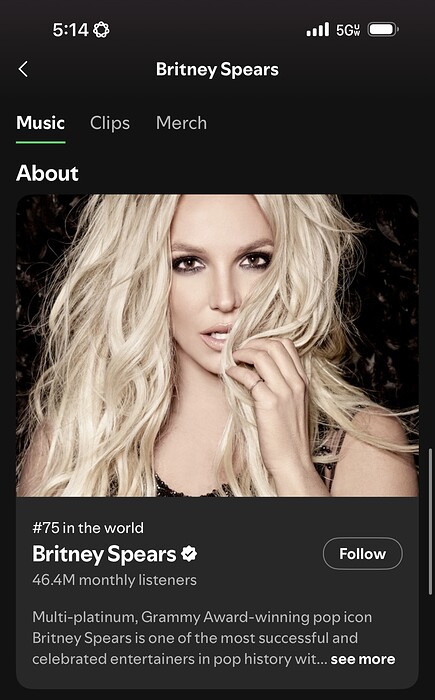
Task: Expand the bio with see more
Action: 363,659
